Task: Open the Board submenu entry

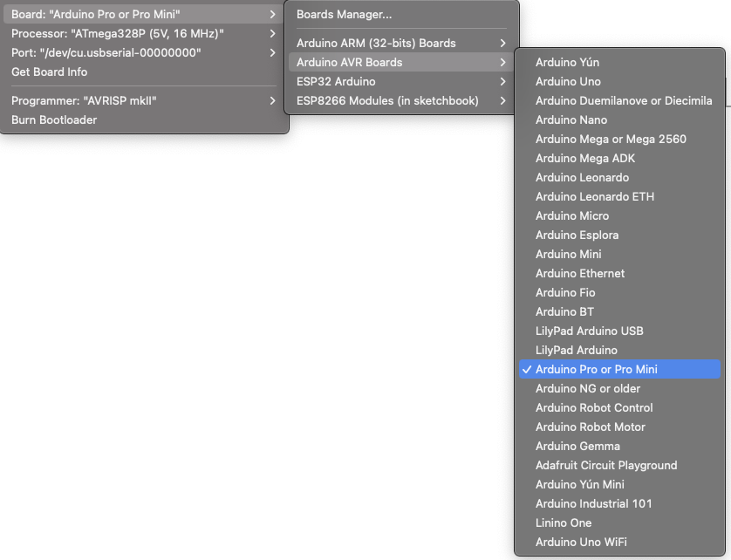Action: point(144,15)
